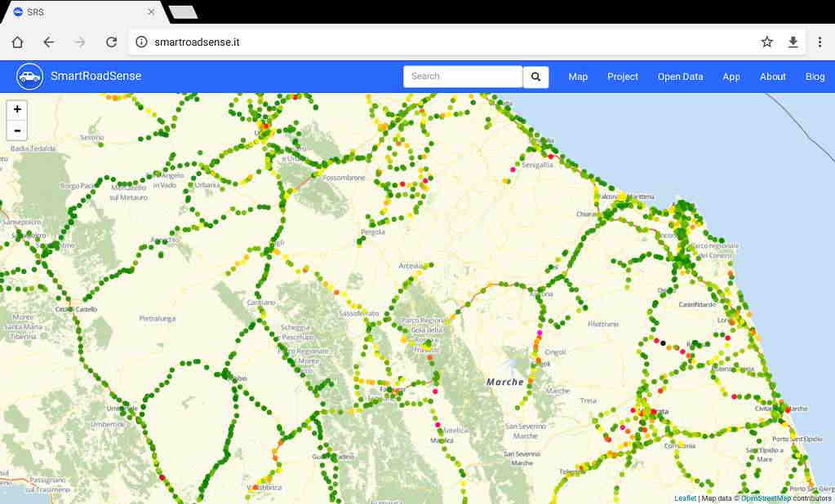Click the Fossombrone map label
The height and width of the screenshot is (504, 835).
pyautogui.click(x=344, y=178)
